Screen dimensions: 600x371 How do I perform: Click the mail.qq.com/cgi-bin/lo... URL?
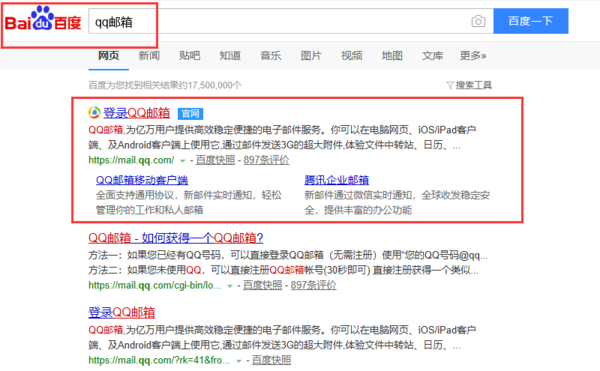pyautogui.click(x=155, y=285)
